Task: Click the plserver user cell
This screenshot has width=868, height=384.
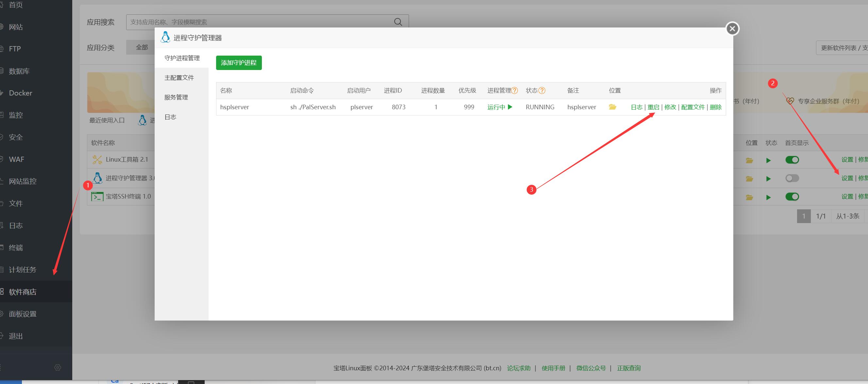Action: coord(362,107)
